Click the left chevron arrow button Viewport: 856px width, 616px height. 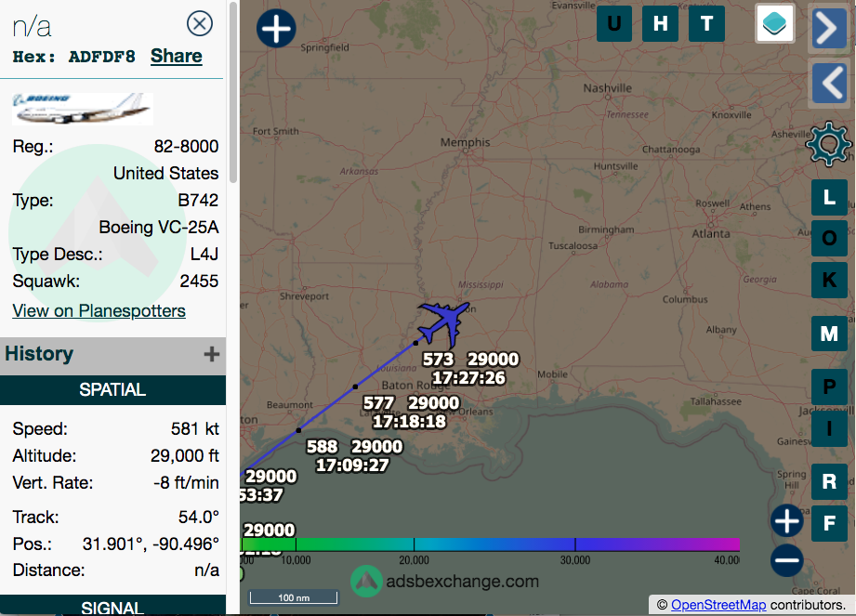click(x=830, y=83)
